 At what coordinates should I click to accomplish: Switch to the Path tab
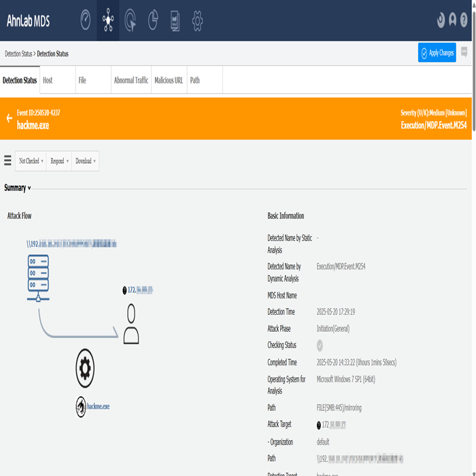pos(205,80)
